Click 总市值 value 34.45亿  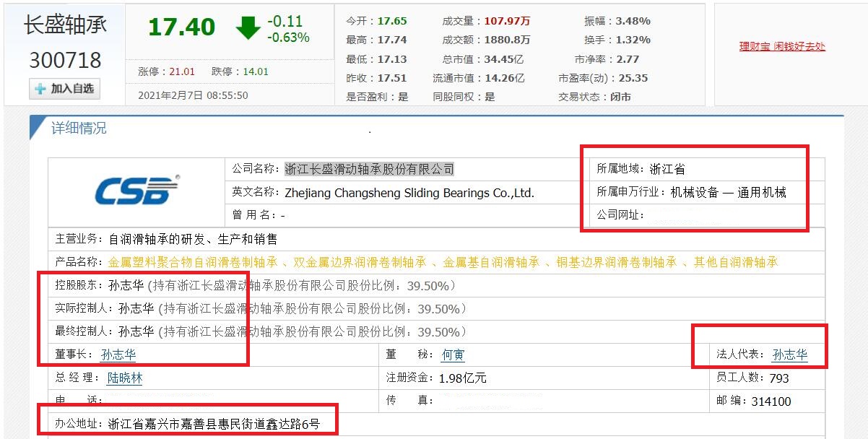[x=503, y=59]
